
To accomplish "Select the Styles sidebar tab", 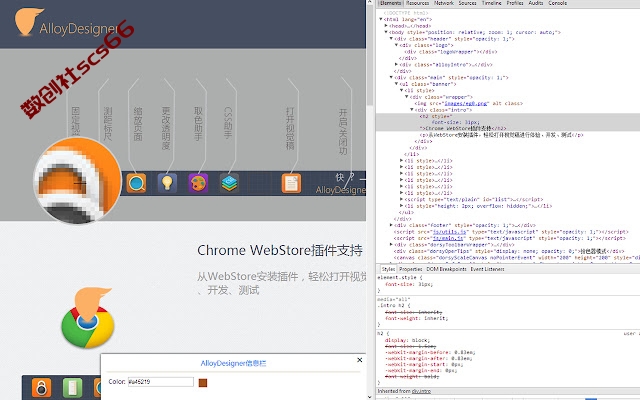I will pyautogui.click(x=388, y=269).
